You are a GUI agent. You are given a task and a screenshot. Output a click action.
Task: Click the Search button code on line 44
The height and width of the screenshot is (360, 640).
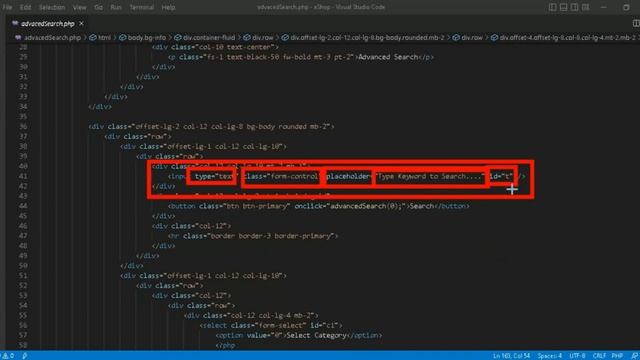coord(318,206)
